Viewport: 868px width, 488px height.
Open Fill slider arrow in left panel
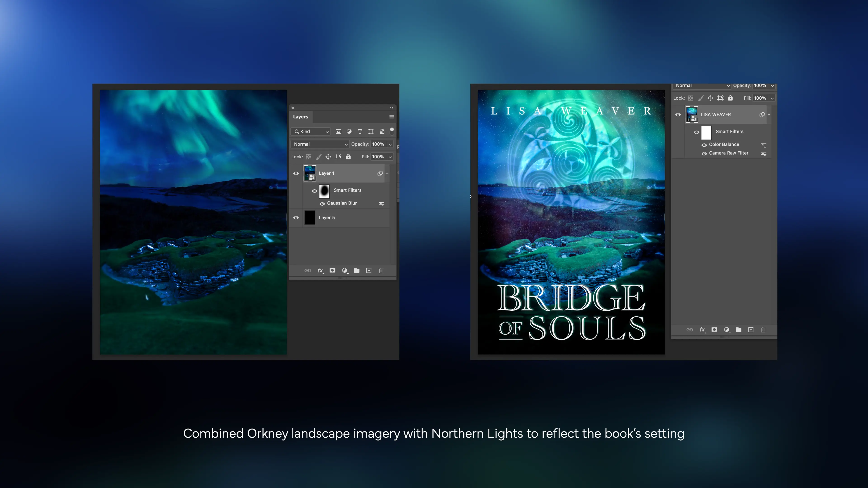pyautogui.click(x=391, y=157)
